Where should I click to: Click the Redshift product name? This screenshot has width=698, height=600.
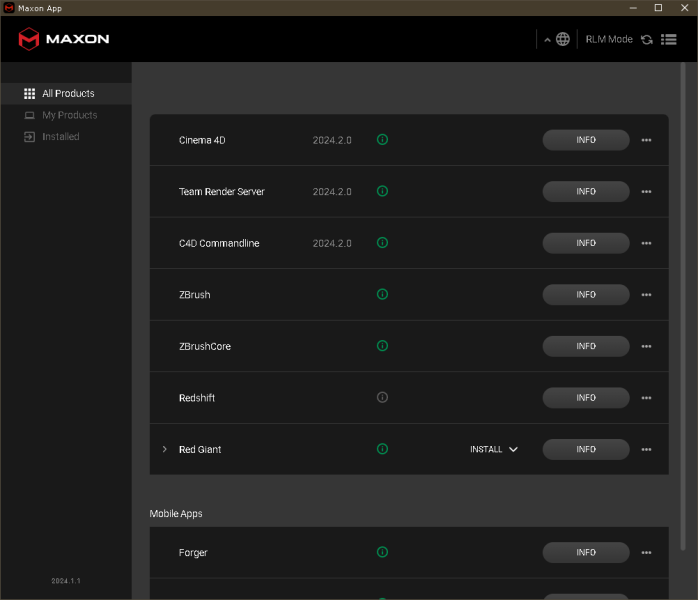tap(197, 398)
